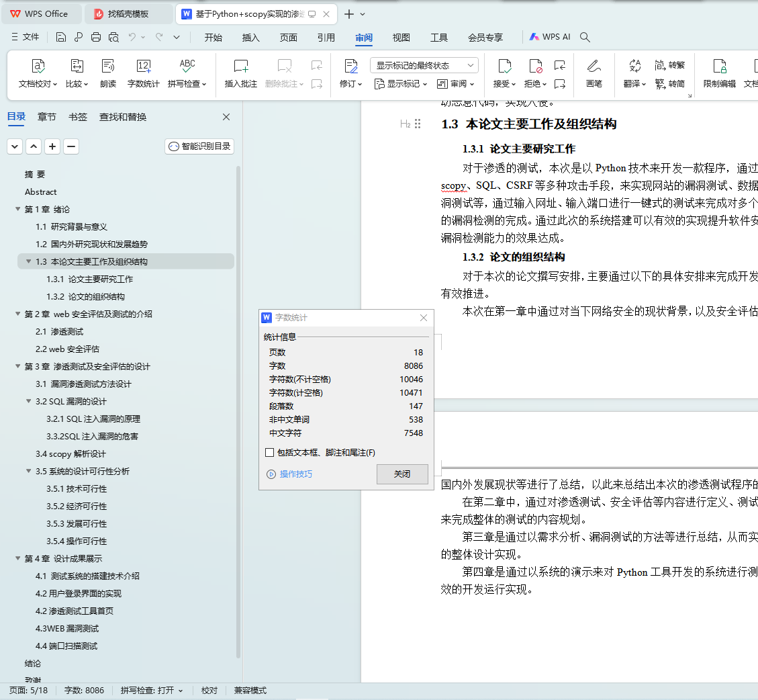The width and height of the screenshot is (758, 700).
Task: Open 审阅 pane dropdown in ribbon
Action: [455, 84]
